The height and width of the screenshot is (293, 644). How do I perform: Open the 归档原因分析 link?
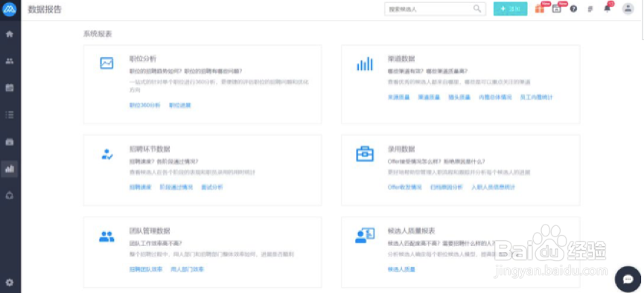point(447,187)
